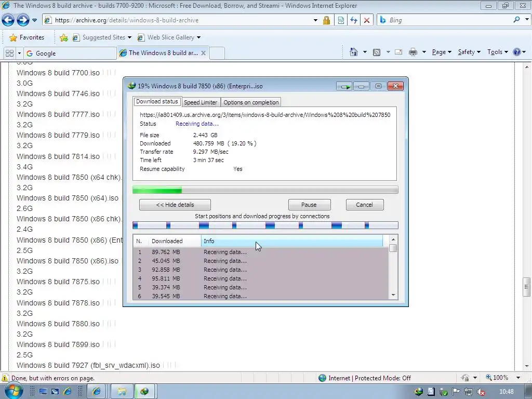Click the Refresh arrows icon
The height and width of the screenshot is (399, 532).
tap(354, 20)
